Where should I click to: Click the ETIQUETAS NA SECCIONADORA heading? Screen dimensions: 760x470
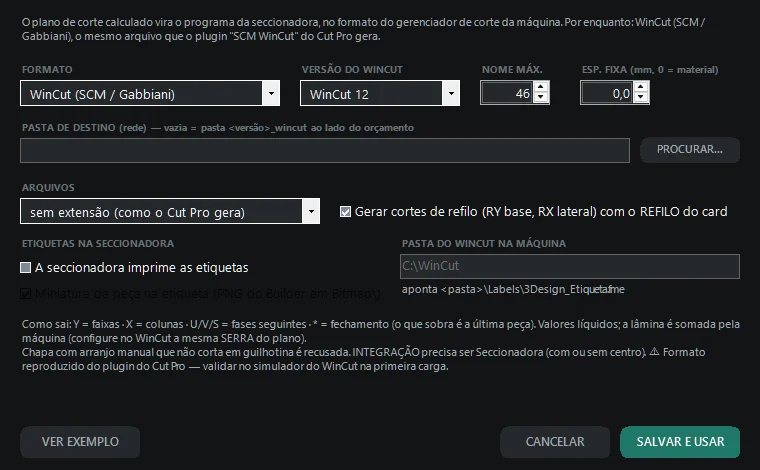click(98, 243)
